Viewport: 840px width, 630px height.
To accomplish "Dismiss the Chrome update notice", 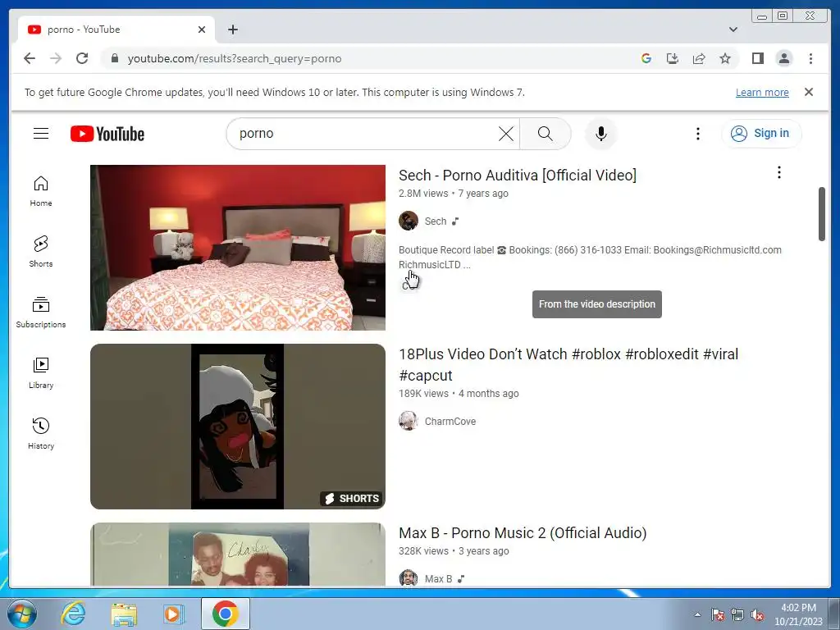I will pyautogui.click(x=808, y=92).
